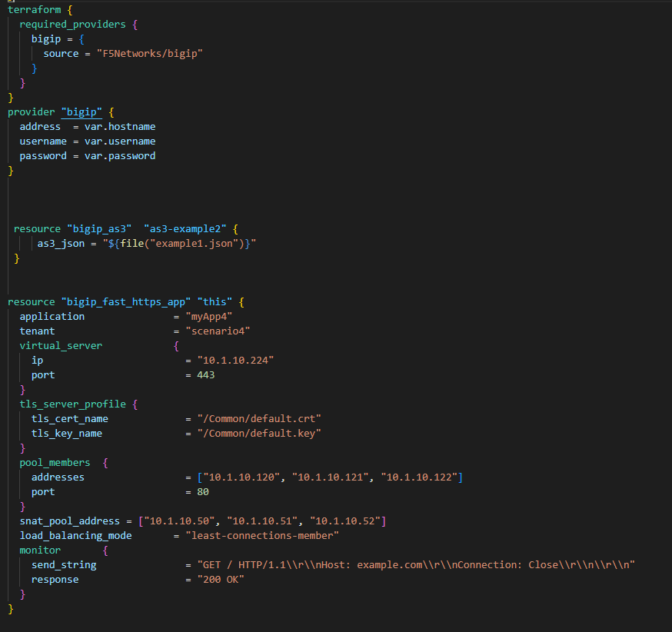The height and width of the screenshot is (632, 672).
Task: Click the "10.1.10.224" IP string
Action: click(x=235, y=361)
